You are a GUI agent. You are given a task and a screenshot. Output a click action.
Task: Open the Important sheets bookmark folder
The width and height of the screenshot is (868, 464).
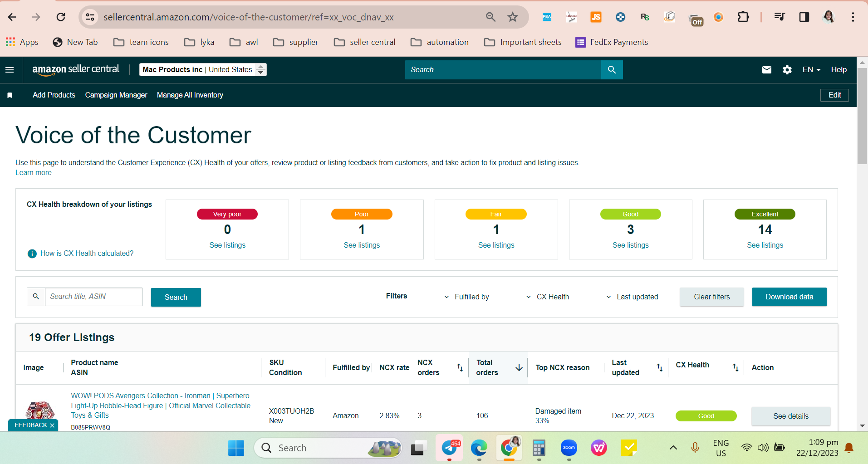click(523, 42)
